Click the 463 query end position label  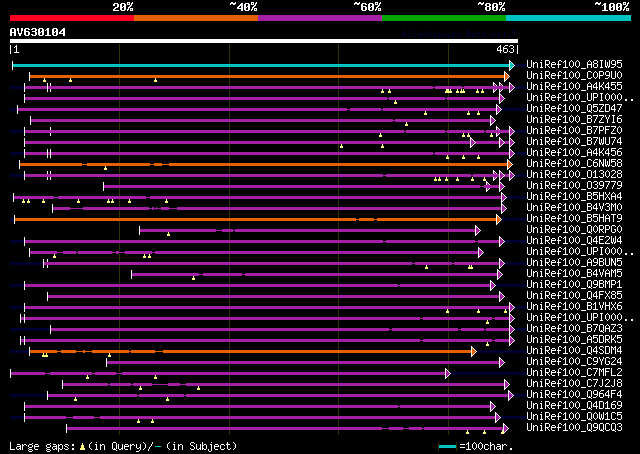(505, 49)
